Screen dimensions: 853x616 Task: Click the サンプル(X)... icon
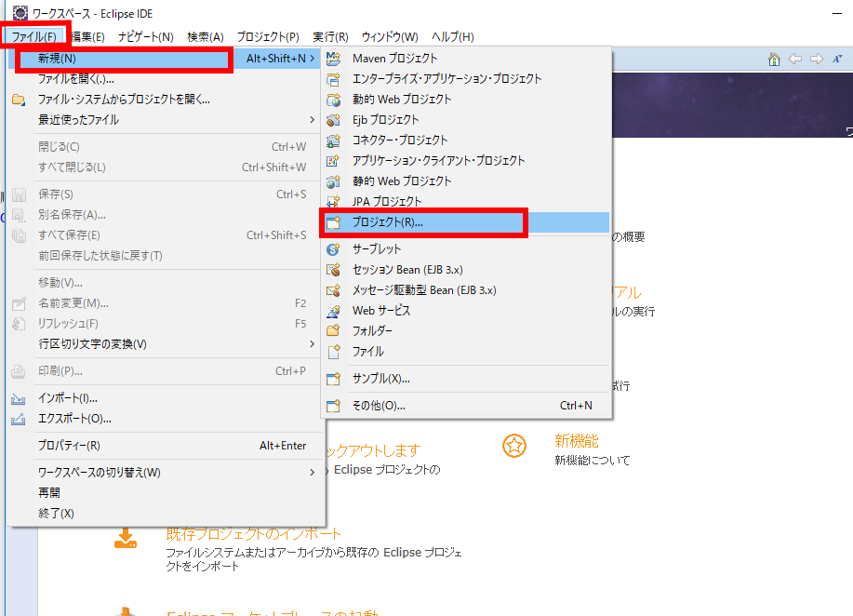(x=333, y=379)
